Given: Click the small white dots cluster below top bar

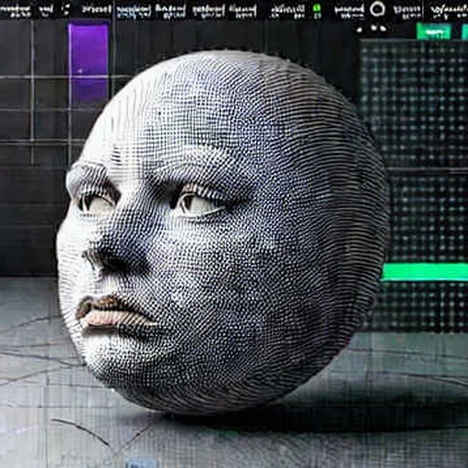Looking at the screenshot, I should pyautogui.click(x=373, y=29).
